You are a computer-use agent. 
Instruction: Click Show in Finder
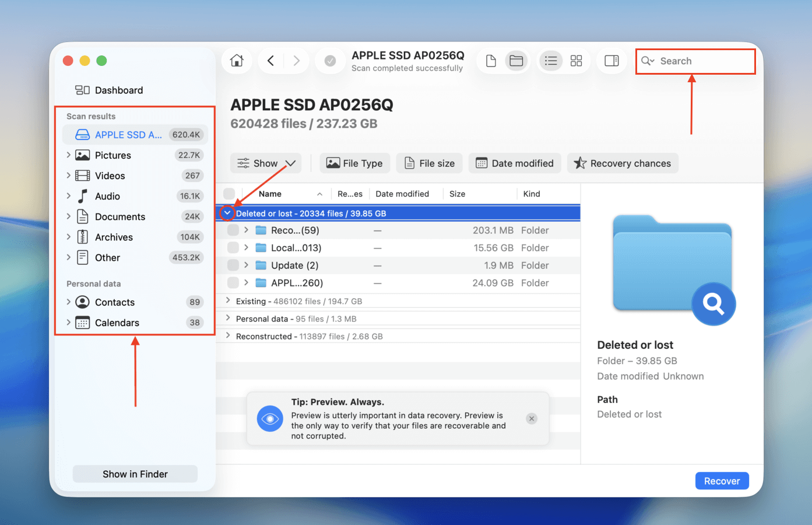click(x=135, y=474)
